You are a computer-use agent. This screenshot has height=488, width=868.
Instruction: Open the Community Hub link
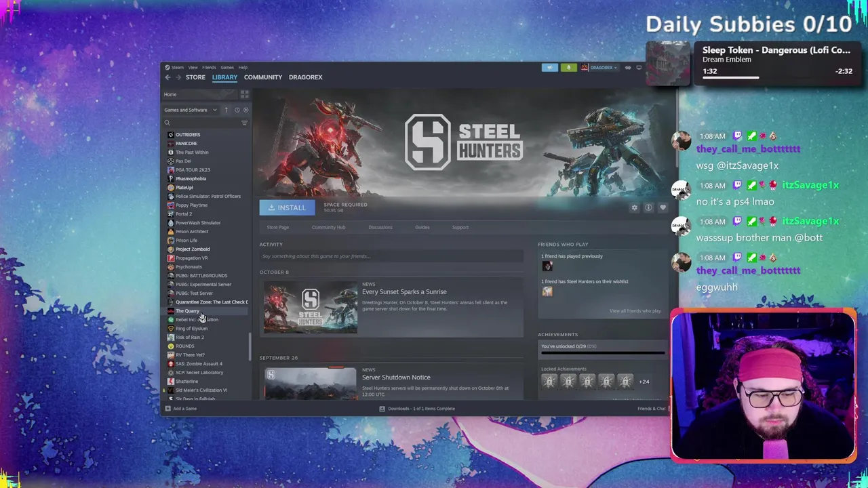[x=328, y=228]
